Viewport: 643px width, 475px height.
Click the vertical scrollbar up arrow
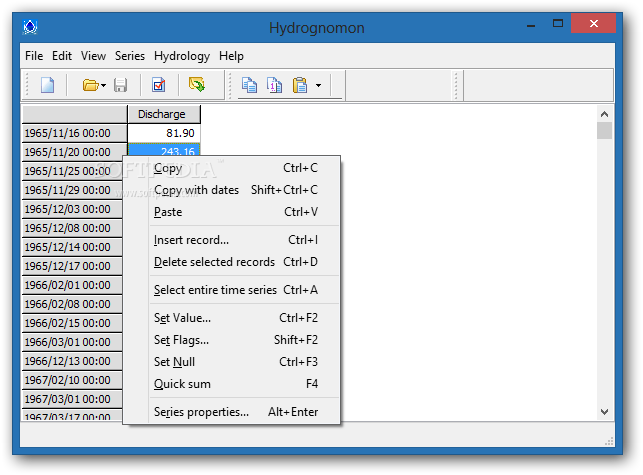(604, 114)
